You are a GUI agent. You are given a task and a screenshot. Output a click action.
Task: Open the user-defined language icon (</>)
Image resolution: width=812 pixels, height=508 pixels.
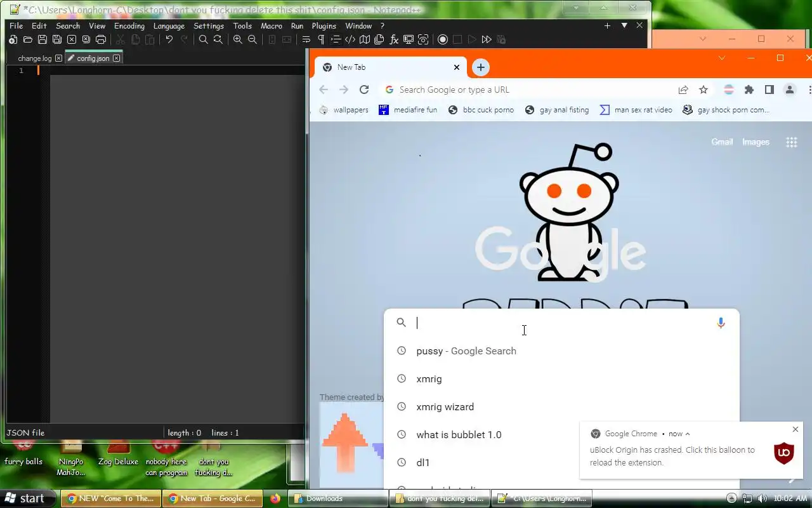pos(350,39)
